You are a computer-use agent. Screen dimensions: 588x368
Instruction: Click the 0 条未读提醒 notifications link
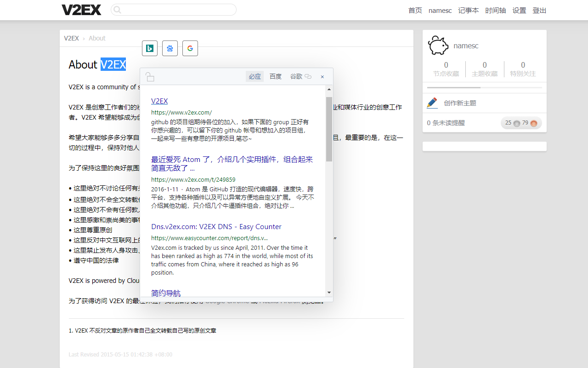446,123
